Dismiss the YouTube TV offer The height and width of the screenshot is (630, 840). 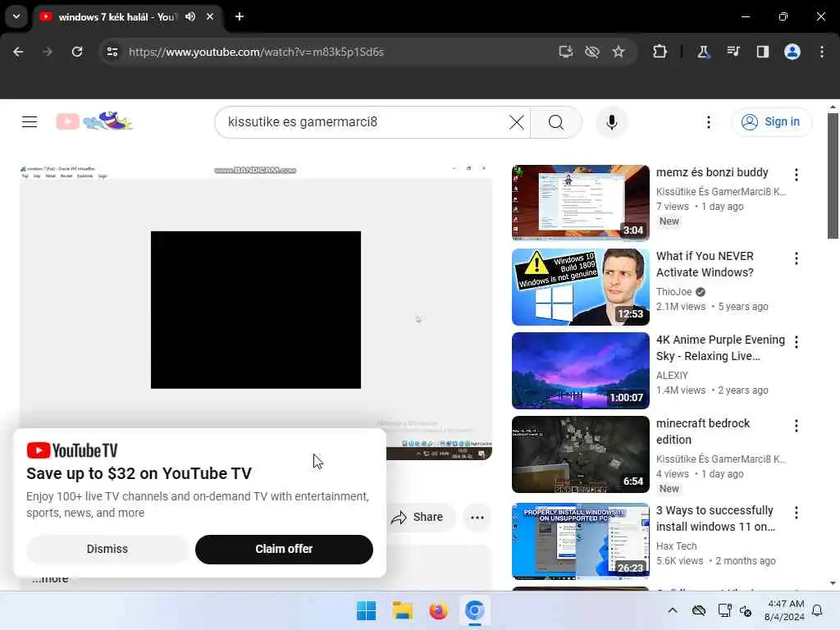(107, 549)
